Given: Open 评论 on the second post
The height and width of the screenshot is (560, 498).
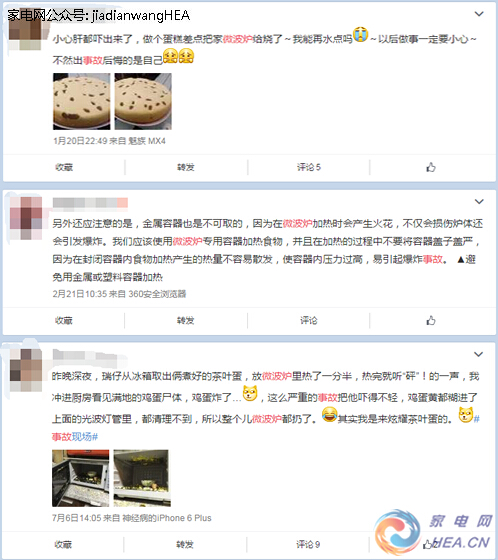Looking at the screenshot, I should (x=309, y=320).
